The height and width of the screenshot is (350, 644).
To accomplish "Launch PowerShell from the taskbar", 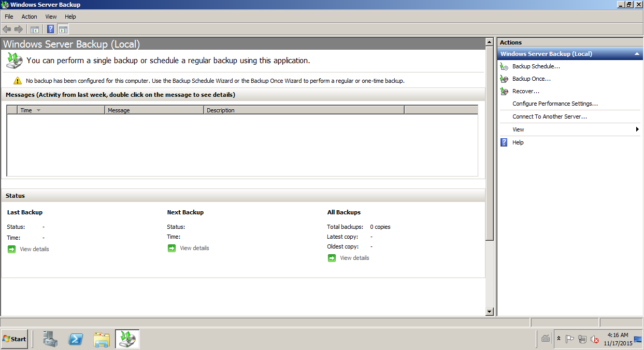I will pos(76,339).
